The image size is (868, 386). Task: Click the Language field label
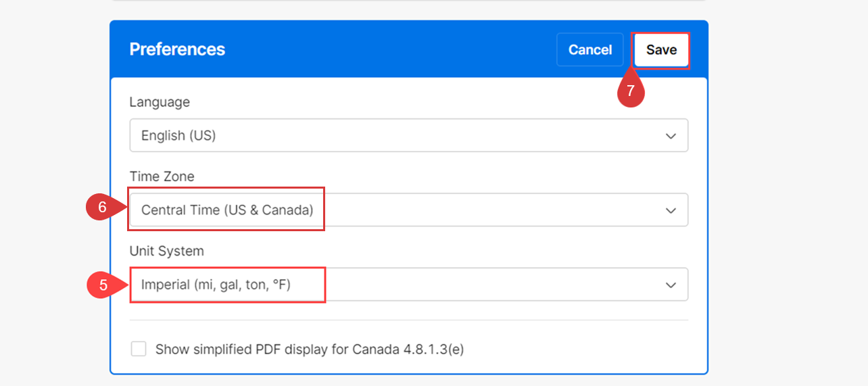(x=160, y=102)
